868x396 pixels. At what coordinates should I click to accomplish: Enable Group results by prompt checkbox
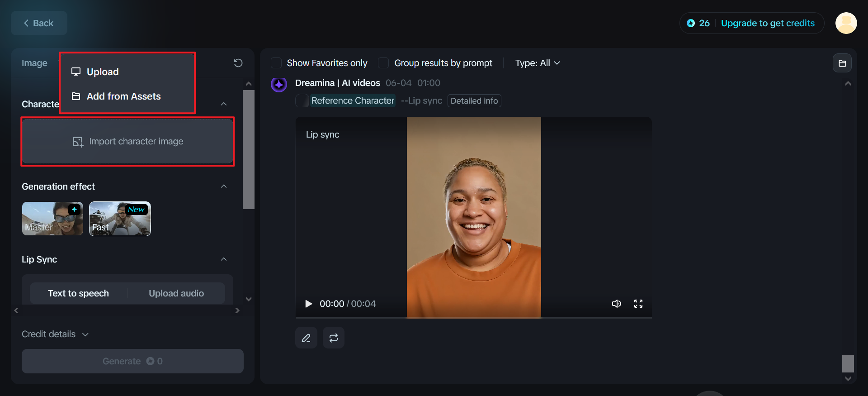[x=383, y=63]
